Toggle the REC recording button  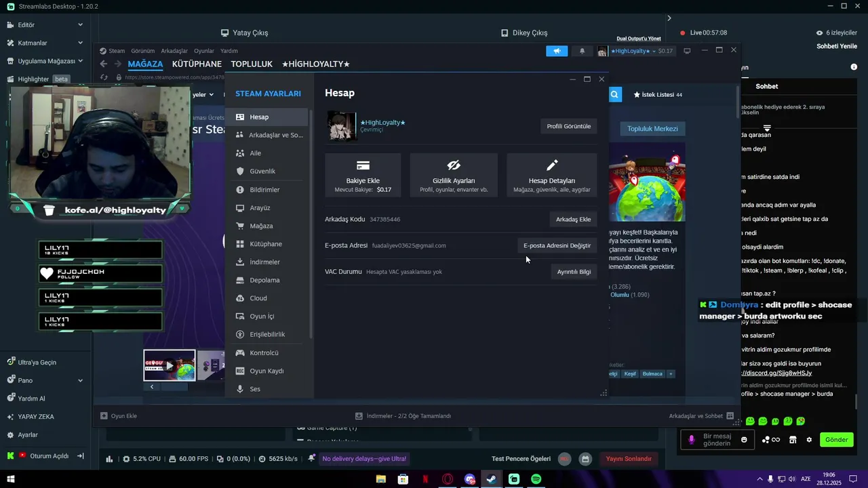(564, 459)
